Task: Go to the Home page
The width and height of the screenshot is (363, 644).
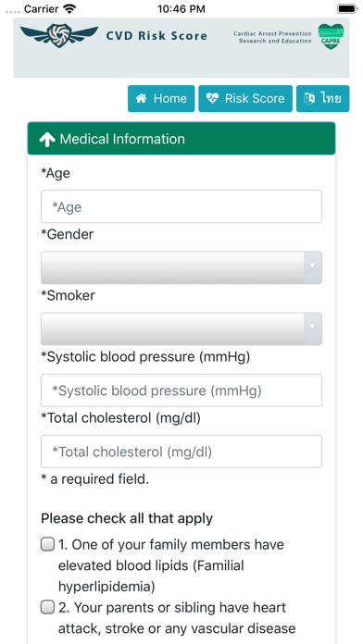Action: [161, 99]
